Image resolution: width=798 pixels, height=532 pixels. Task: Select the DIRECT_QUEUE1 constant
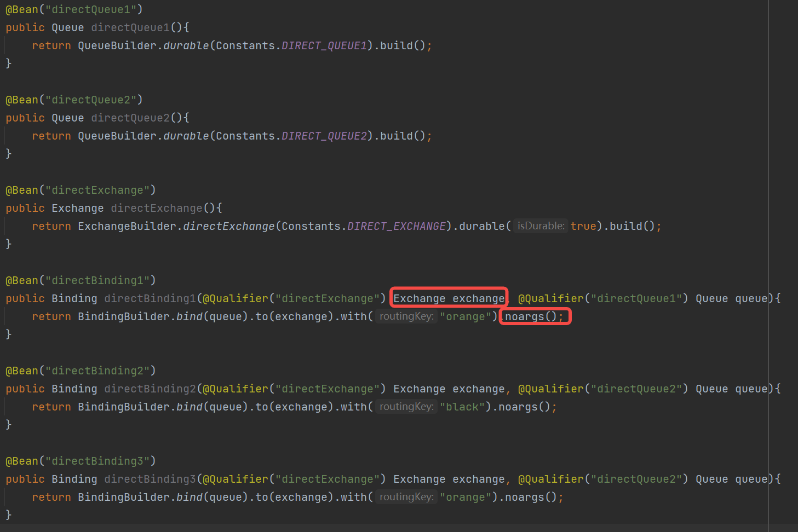(x=324, y=45)
